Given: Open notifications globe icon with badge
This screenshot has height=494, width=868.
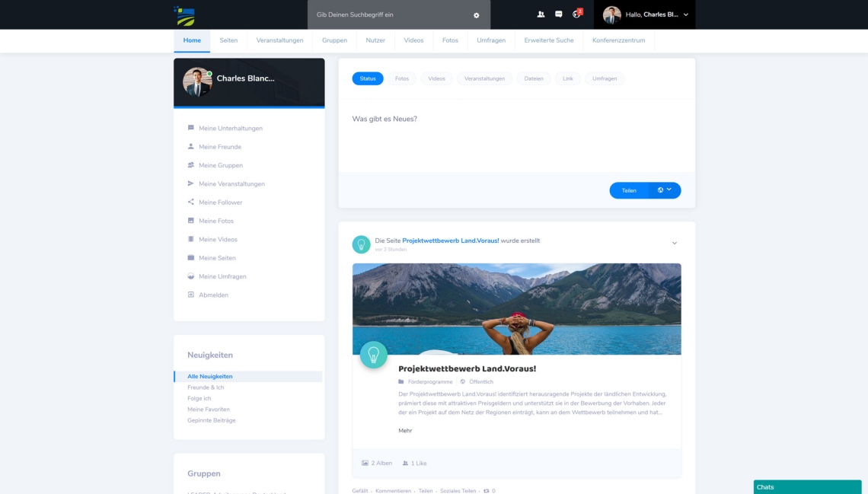Looking at the screenshot, I should [x=576, y=14].
